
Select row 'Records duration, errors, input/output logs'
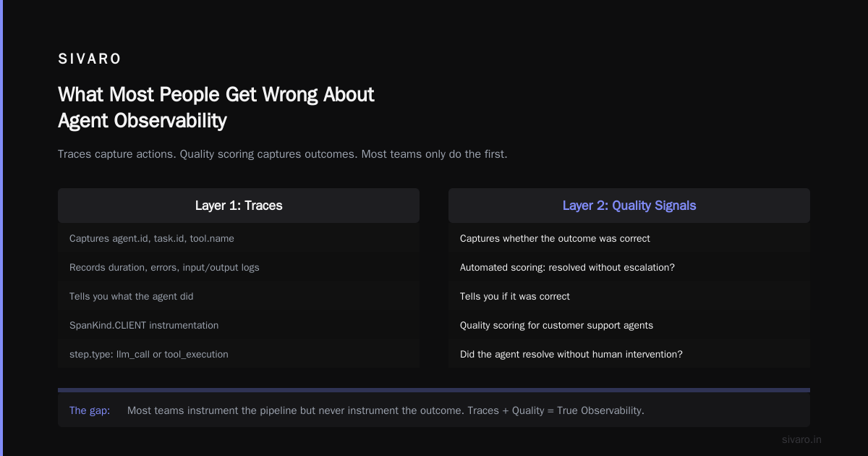pos(239,267)
